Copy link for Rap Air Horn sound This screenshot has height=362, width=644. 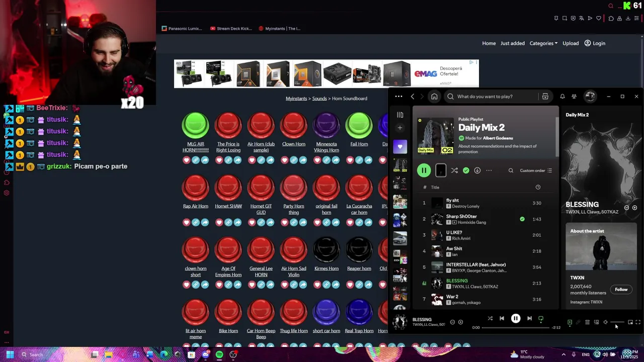[x=196, y=222]
